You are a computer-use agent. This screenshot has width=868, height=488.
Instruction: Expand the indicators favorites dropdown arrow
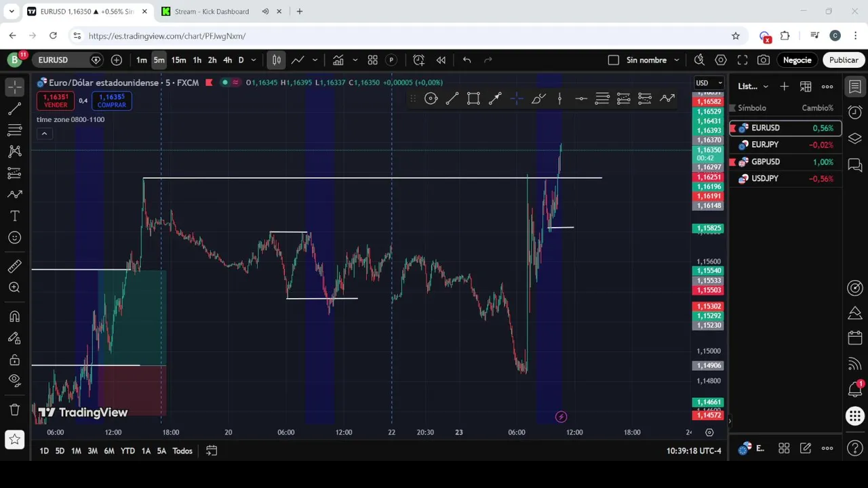355,60
